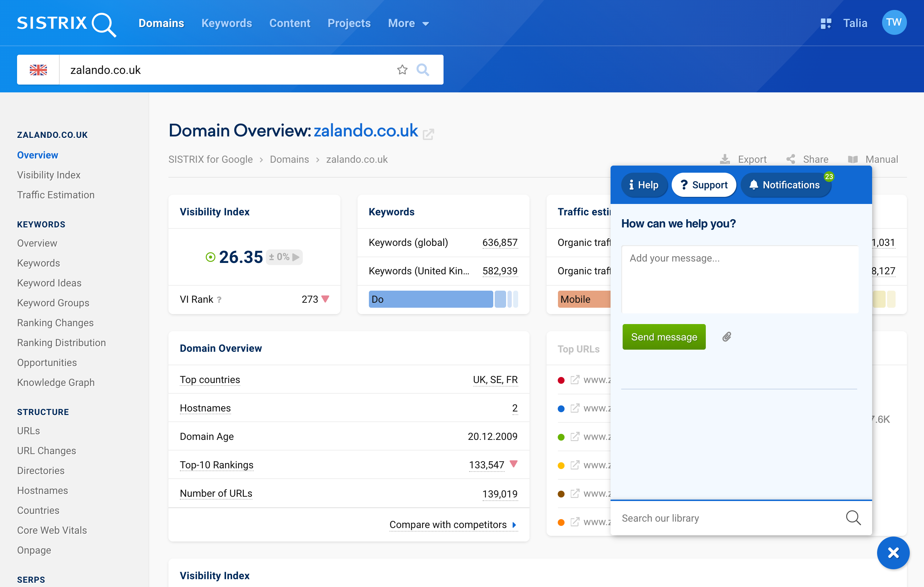Click the Help icon
924x587 pixels.
(641, 184)
